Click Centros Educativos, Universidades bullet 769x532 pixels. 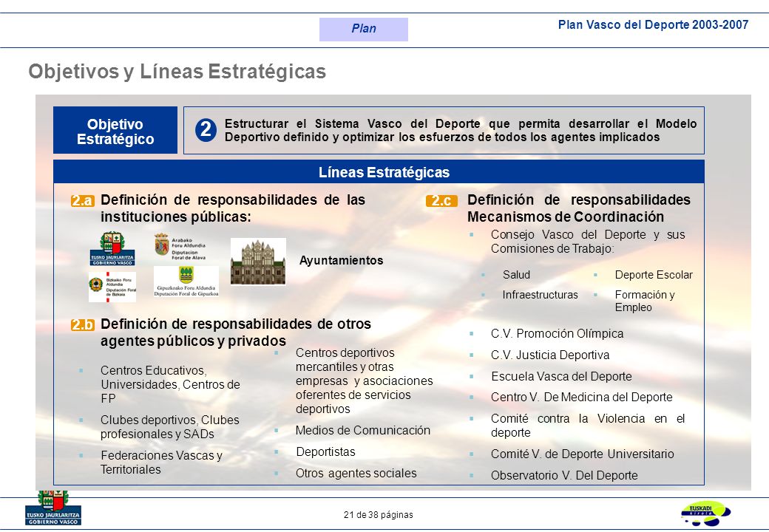(x=170, y=384)
